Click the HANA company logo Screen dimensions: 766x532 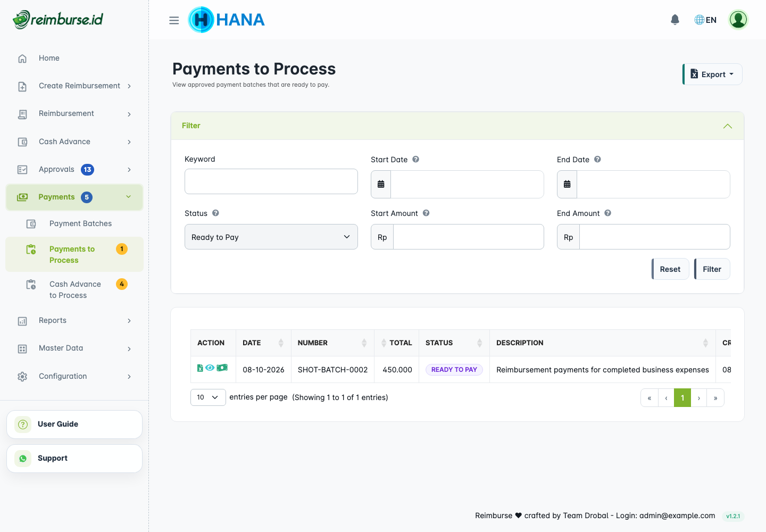tap(227, 20)
